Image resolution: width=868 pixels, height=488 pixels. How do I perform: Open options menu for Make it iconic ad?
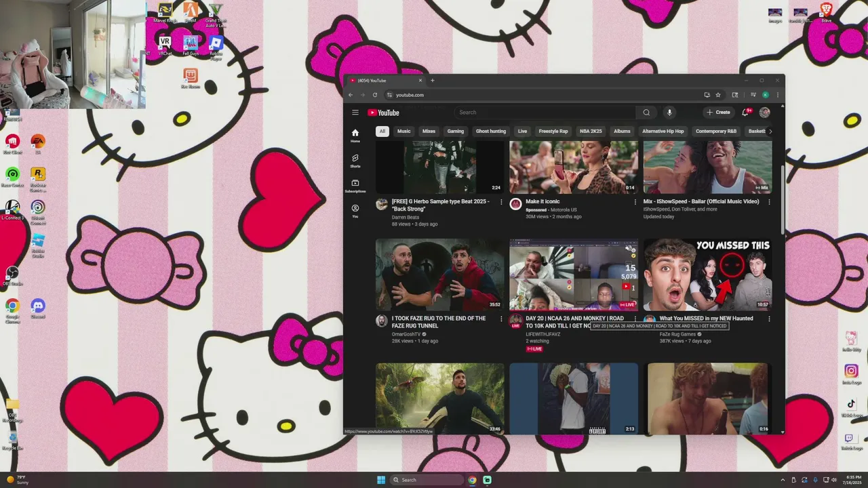point(635,202)
